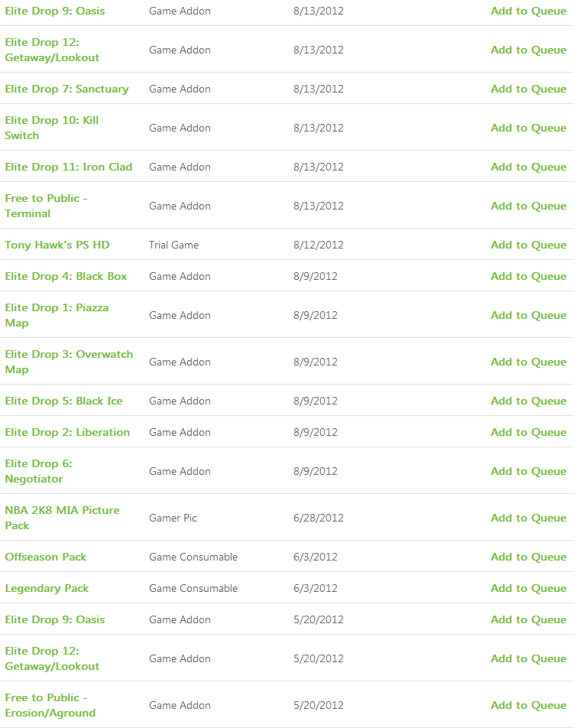Open the Offseason Pack link

click(x=45, y=557)
